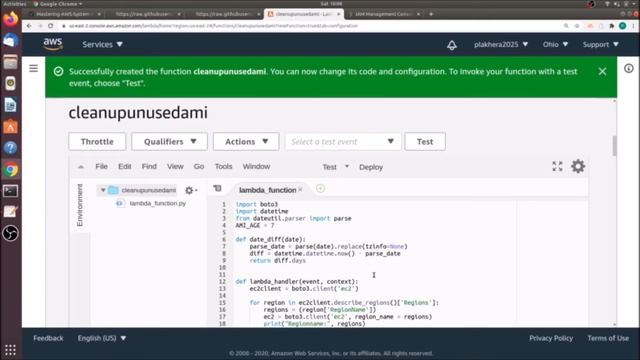Viewport: 640px width, 360px height.
Task: Click the 'def lambda_handler(event, context):' line
Action: coord(296,282)
